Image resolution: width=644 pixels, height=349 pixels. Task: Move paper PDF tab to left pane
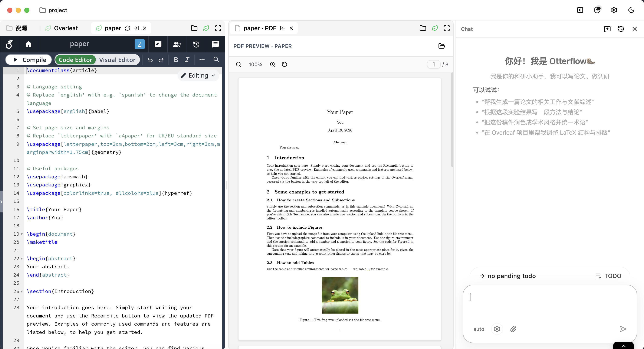click(x=283, y=28)
